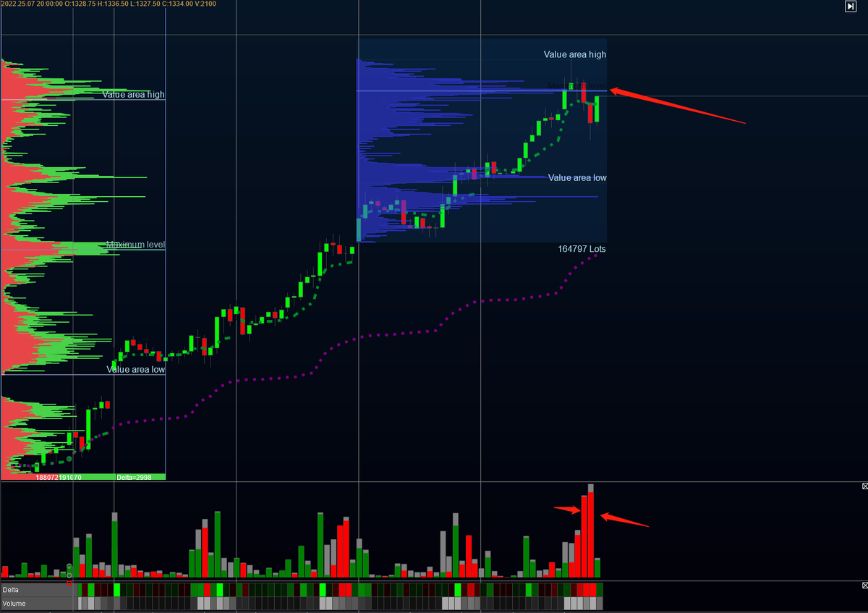This screenshot has height=613, width=868.
Task: Select 'Value area high' label on left red-green profile
Action: pos(133,95)
